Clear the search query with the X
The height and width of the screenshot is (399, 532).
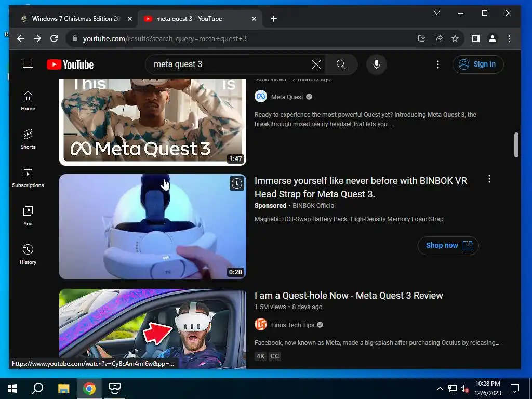(x=316, y=64)
